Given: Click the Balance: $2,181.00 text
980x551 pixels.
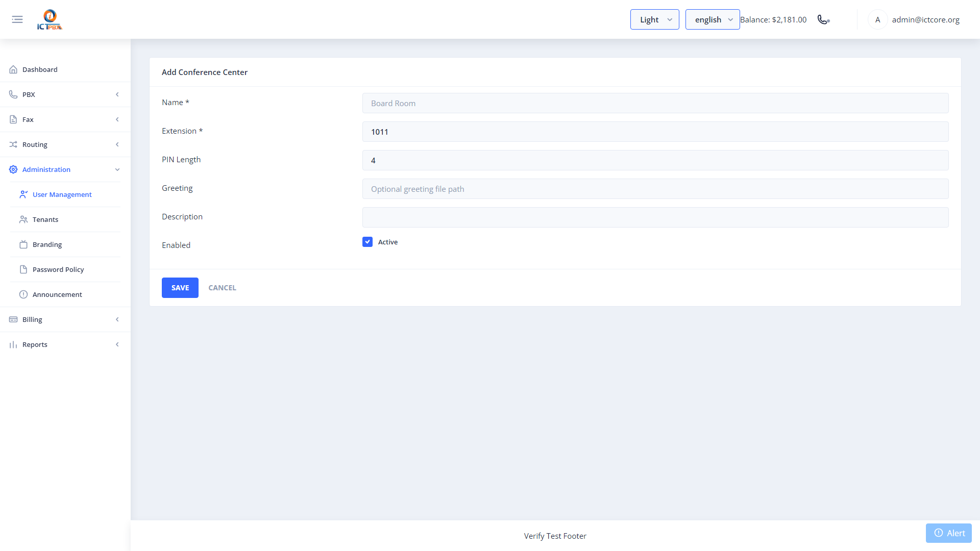Looking at the screenshot, I should tap(773, 19).
